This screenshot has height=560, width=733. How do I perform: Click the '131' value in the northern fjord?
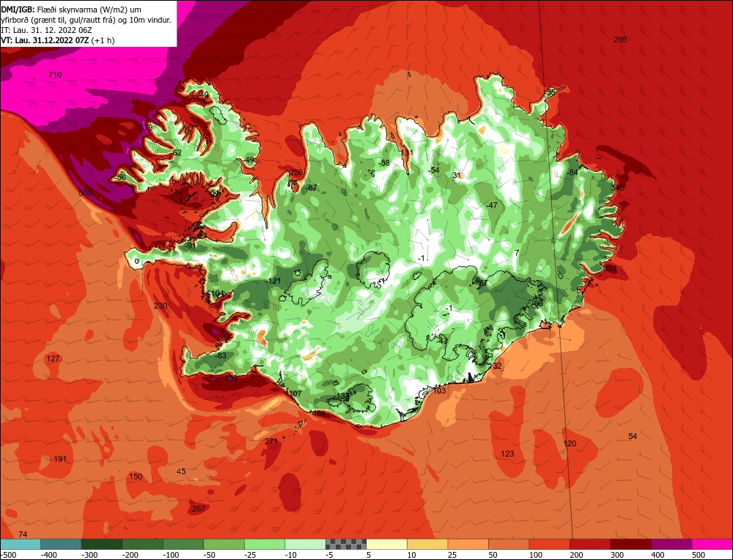tap(407, 153)
